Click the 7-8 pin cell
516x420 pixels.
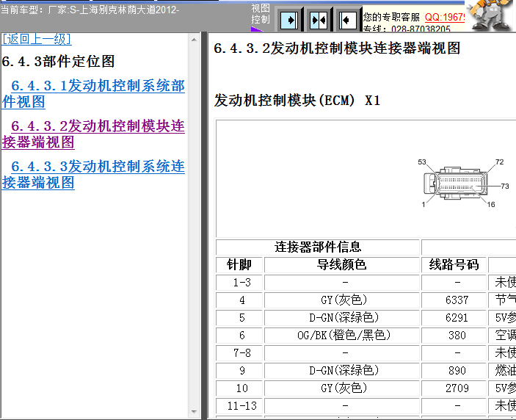(x=239, y=353)
